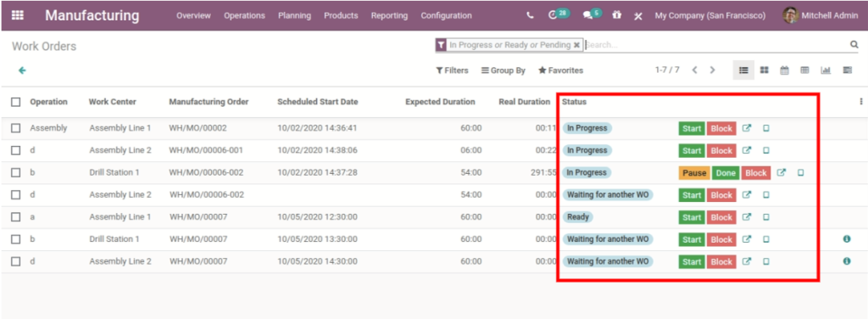Screen dimensions: 868x319
Task: Open tablet view icon for Assembly row
Action: pos(766,128)
